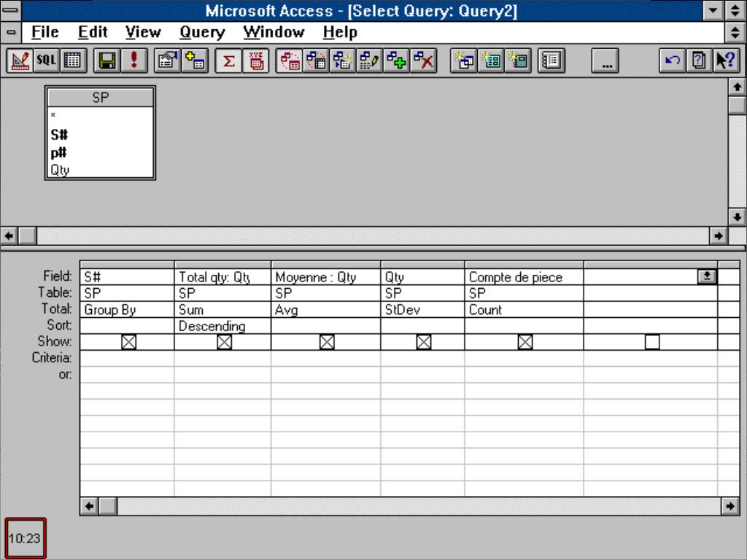Click Criteria cell under S# column
This screenshot has height=560, width=747.
pyautogui.click(x=127, y=358)
